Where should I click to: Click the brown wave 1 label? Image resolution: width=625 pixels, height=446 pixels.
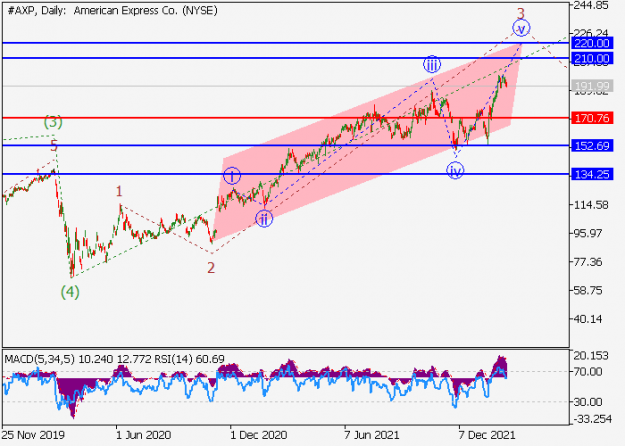tap(119, 192)
